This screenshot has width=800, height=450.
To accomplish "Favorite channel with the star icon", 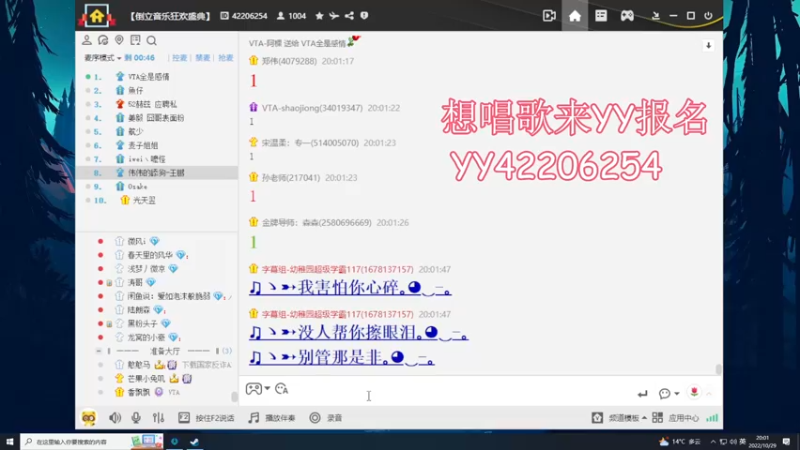I will 319,16.
